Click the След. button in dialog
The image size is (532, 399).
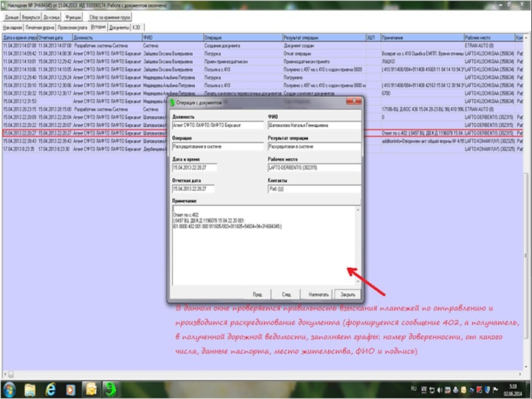287,295
